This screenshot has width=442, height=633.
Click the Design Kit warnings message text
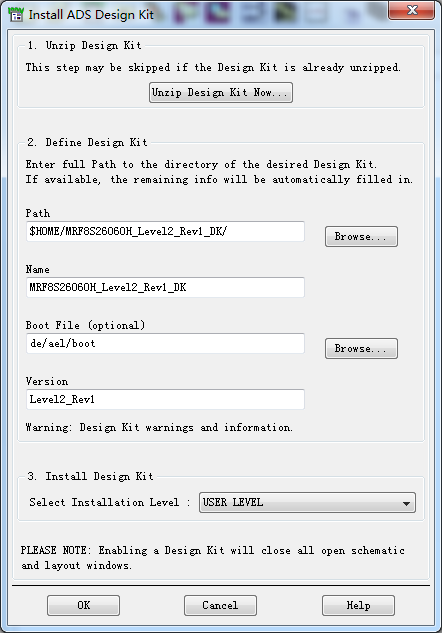click(159, 428)
